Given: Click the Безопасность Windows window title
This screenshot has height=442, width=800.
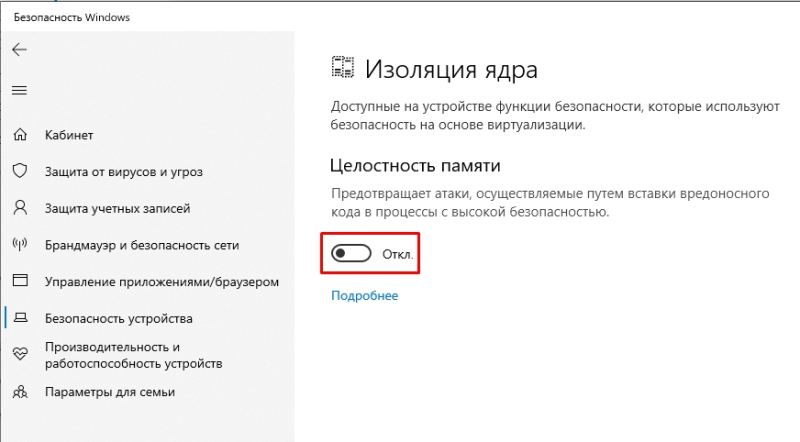Looking at the screenshot, I should 72,17.
